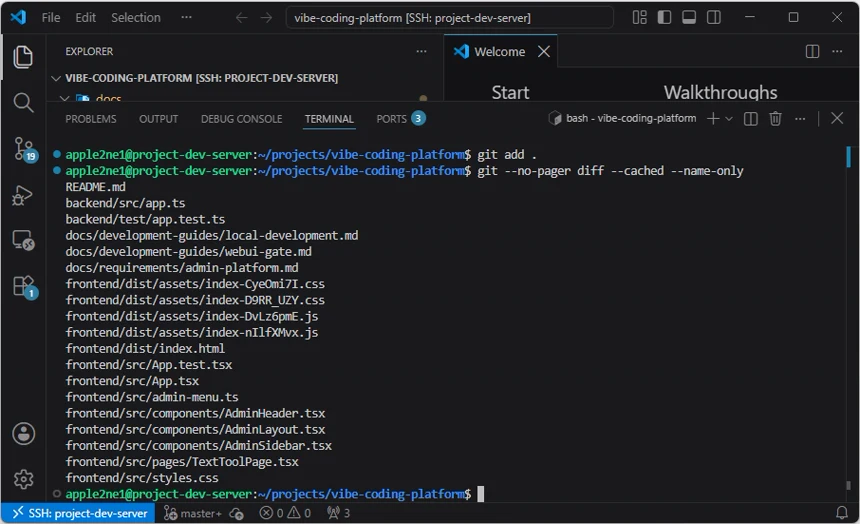Go back using the title bar arrow

241,18
